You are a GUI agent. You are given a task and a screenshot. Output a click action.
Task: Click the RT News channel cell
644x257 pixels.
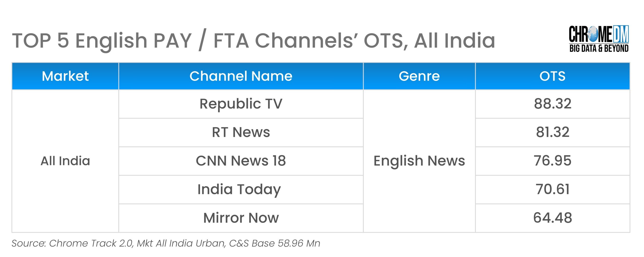[x=241, y=132]
